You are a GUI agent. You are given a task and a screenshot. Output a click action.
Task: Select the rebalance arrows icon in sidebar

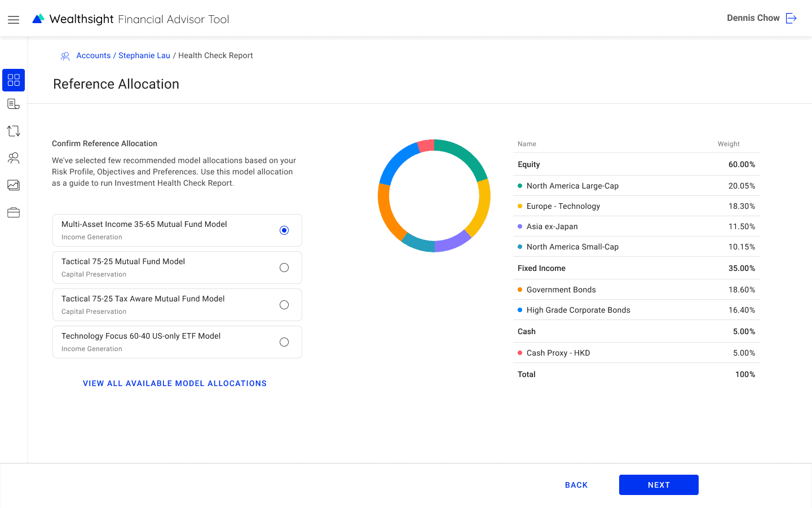pyautogui.click(x=14, y=131)
